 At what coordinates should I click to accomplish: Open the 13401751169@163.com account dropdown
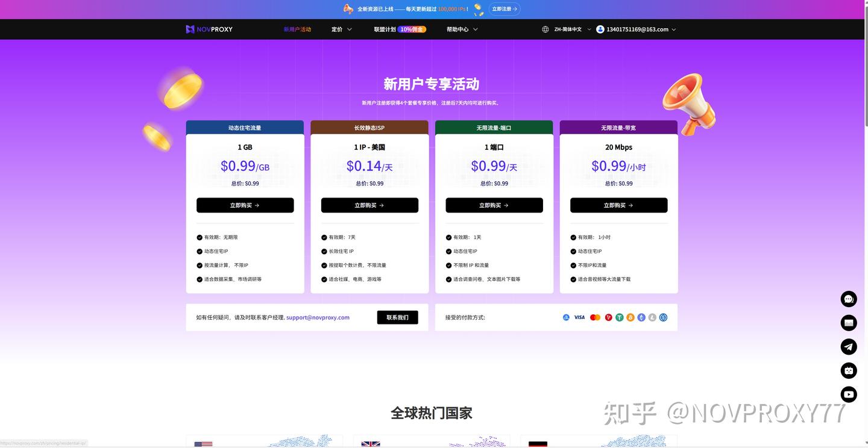click(x=635, y=29)
